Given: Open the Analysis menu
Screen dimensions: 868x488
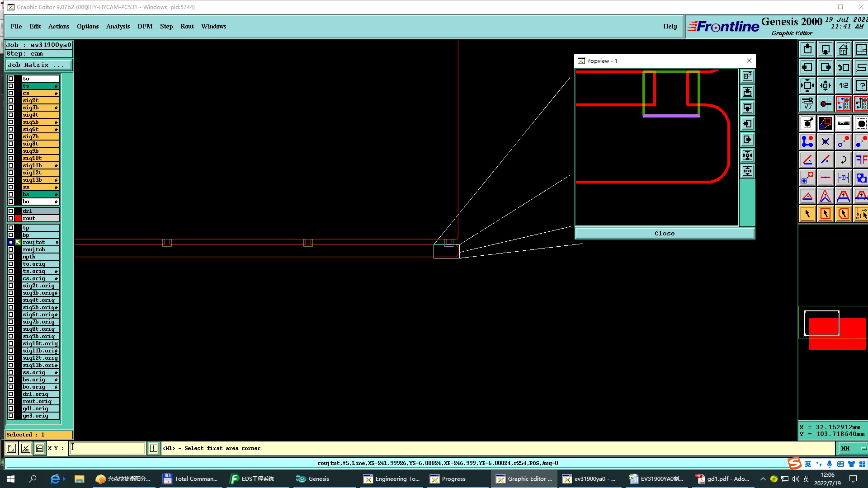Looking at the screenshot, I should click(118, 26).
